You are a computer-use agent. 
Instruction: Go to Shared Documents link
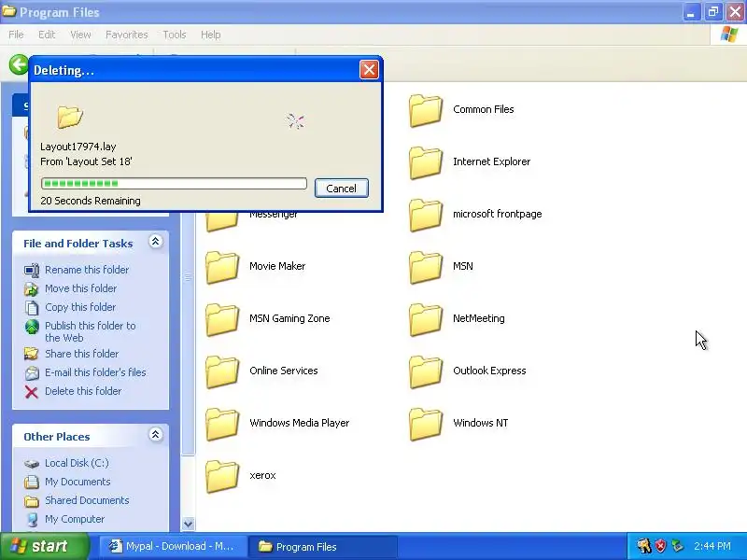coord(87,500)
